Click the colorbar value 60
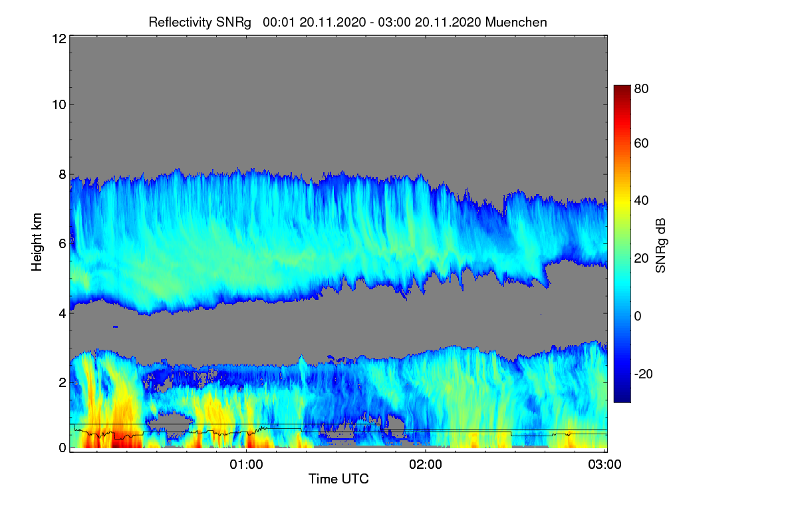Viewport: 798px width, 532px height. point(642,143)
